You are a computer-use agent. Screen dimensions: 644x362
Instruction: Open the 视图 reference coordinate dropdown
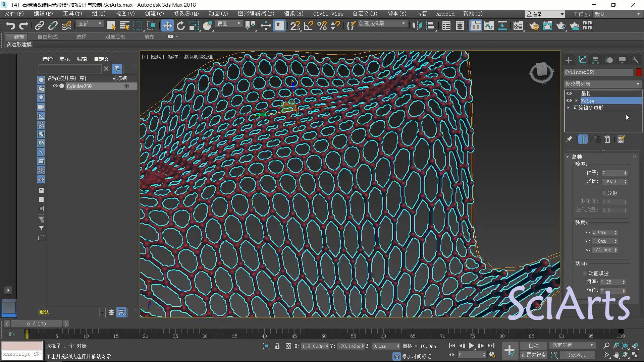coord(228,24)
